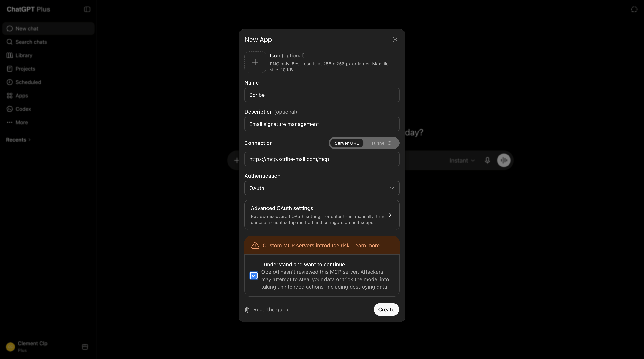
Task: Open the Learn more link about MCP risk
Action: (366, 246)
